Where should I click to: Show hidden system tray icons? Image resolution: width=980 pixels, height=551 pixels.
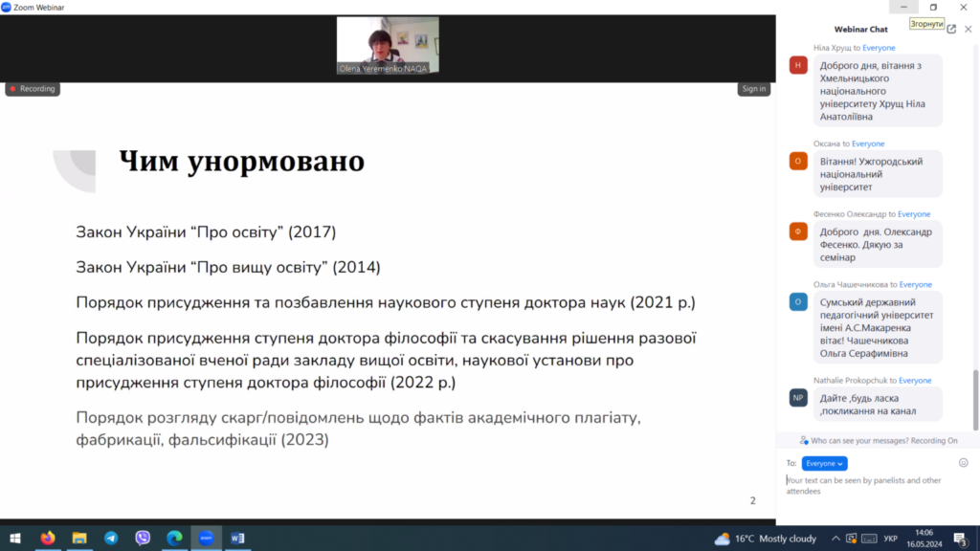[835, 539]
